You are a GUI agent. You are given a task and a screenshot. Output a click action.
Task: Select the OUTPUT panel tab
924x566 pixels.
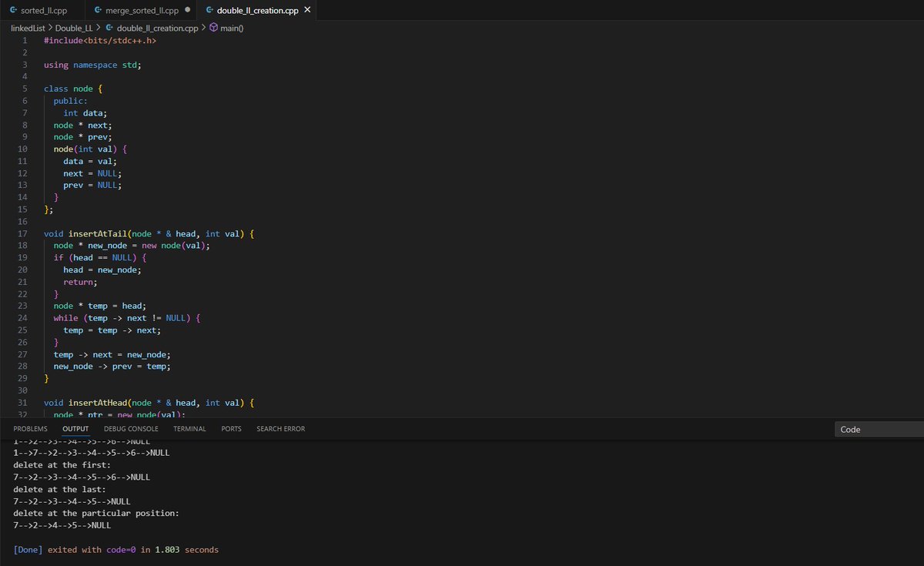point(75,429)
